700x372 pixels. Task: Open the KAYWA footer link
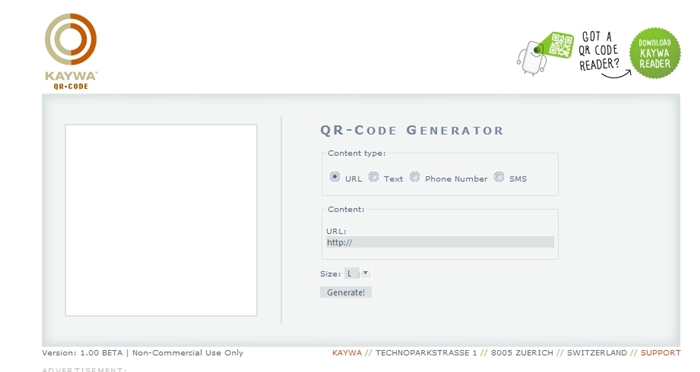click(347, 353)
